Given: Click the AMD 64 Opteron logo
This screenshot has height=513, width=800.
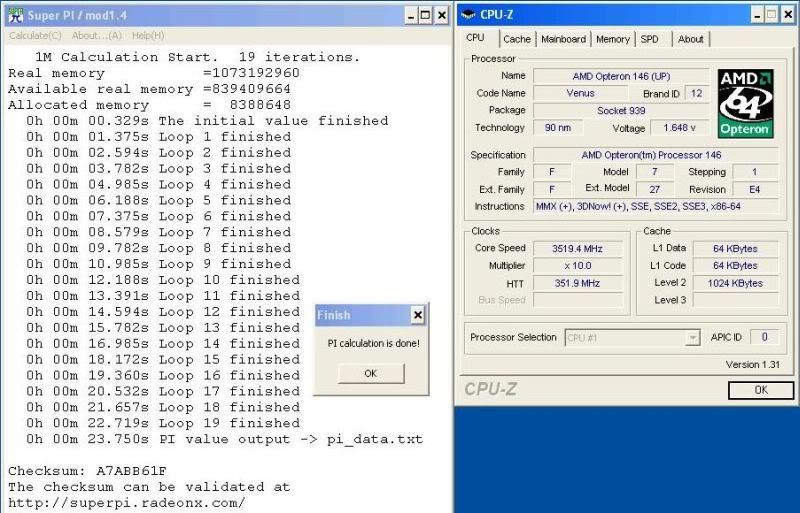Looking at the screenshot, I should click(x=745, y=104).
